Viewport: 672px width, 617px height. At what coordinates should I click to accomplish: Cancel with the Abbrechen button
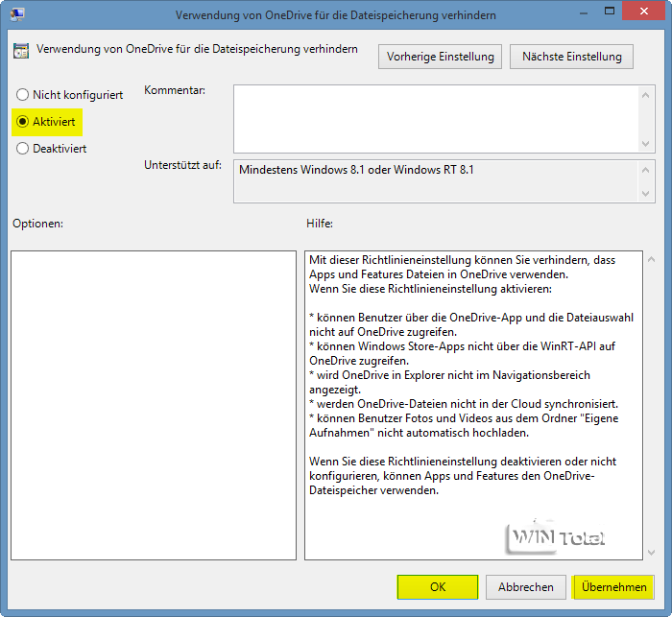(526, 587)
